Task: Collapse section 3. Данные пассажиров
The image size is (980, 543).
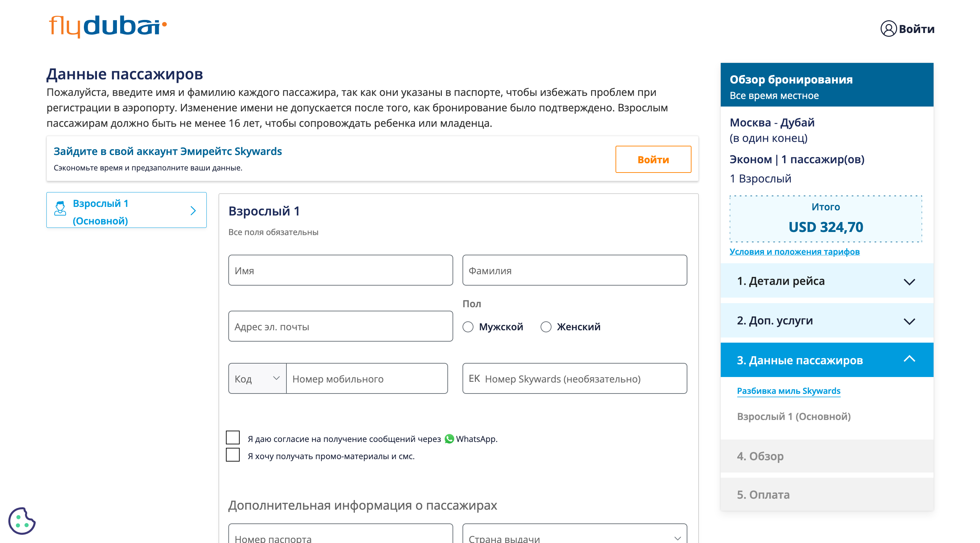Action: click(x=827, y=360)
